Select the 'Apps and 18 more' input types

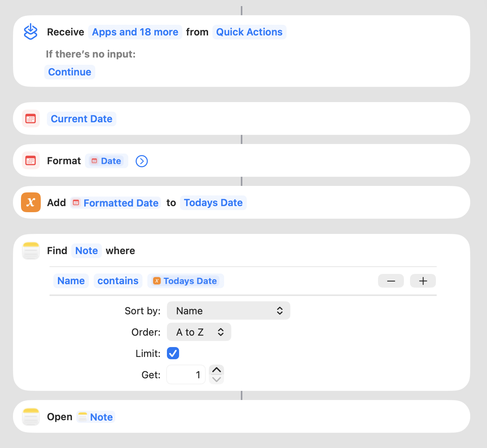point(135,32)
